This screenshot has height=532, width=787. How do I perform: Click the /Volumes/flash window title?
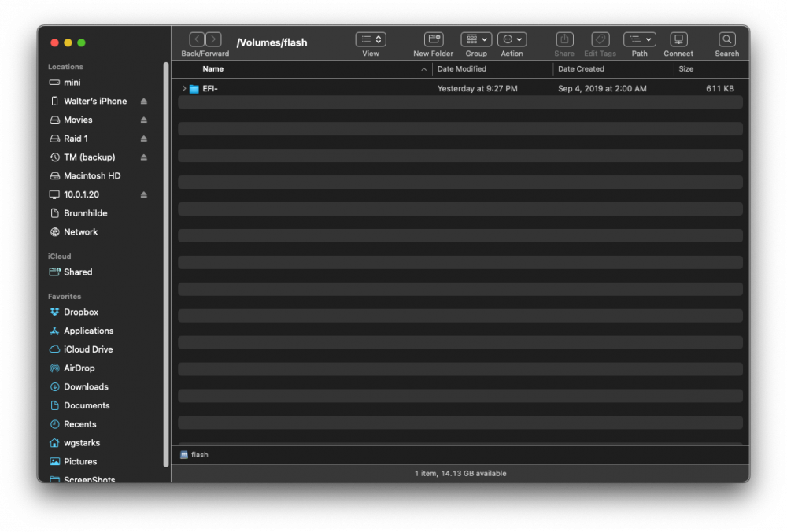point(272,42)
